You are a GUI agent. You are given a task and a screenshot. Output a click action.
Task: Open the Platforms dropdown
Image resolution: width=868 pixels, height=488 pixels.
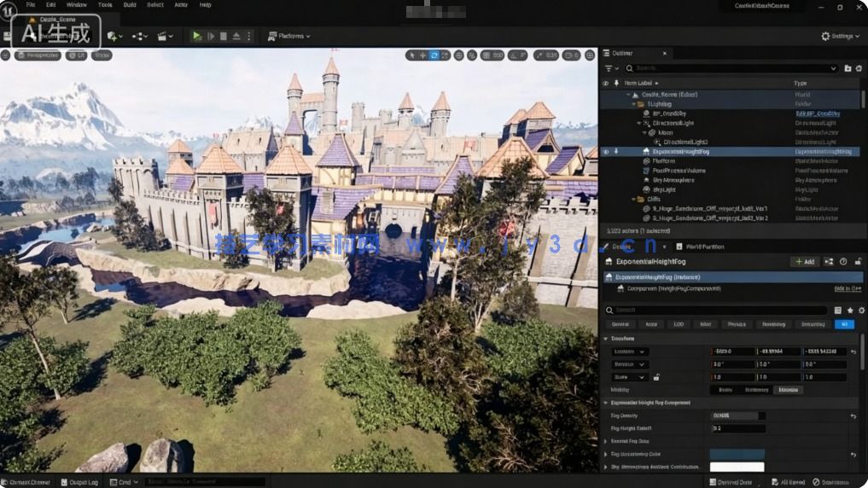(289, 36)
